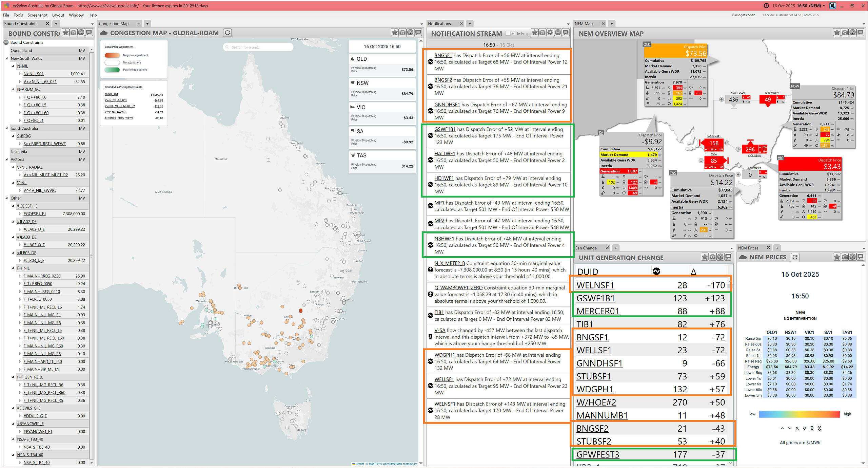This screenshot has height=468, width=868.
Task: Click the Notification Stream settings gear icon
Action: (x=550, y=33)
